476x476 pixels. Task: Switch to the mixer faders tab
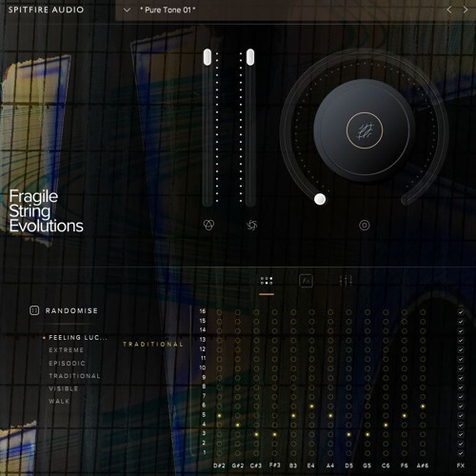(x=346, y=281)
